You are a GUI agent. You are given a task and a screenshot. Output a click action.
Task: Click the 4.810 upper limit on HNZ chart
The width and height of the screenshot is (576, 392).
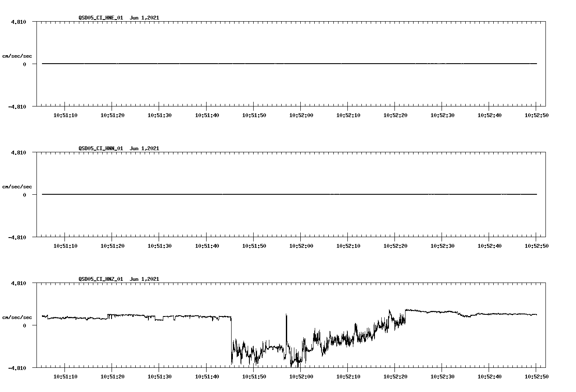click(x=19, y=283)
